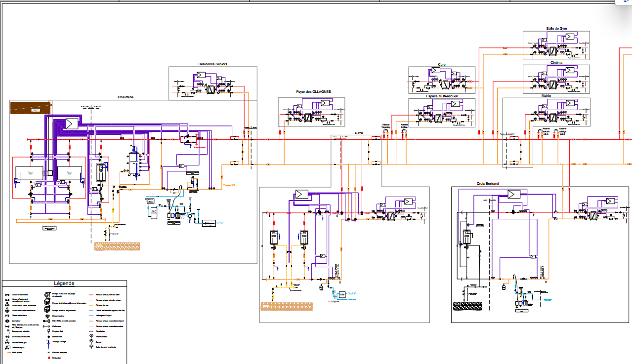632x364 pixels.
Task: Click the Mairie regulator symbol
Action: pyautogui.click(x=570, y=103)
